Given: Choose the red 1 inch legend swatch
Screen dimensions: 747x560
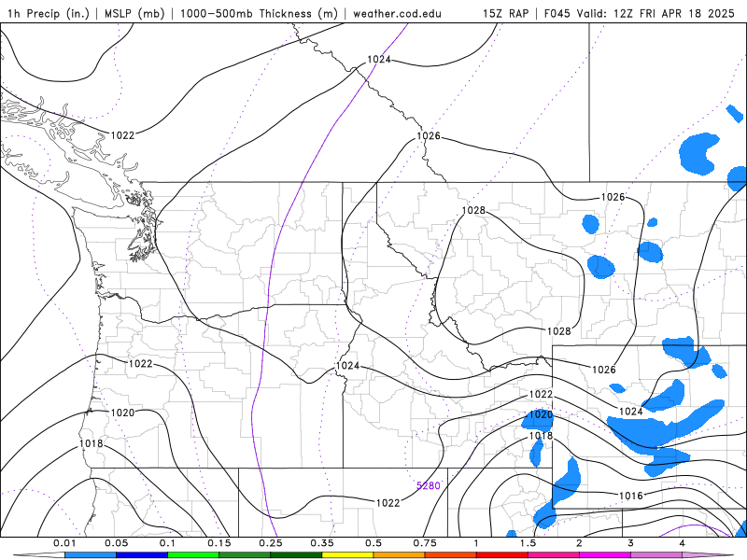Looking at the screenshot, I should (502, 554).
